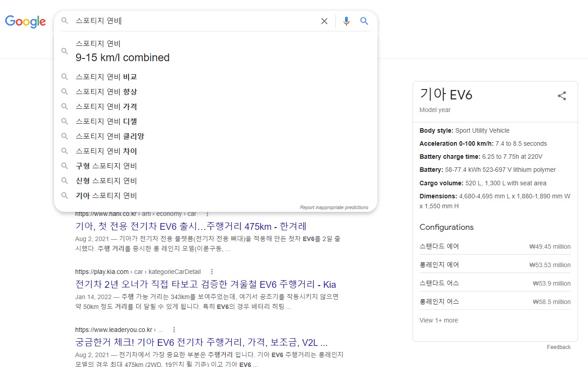This screenshot has width=588, height=367.
Task: Select the suggestion "스포티지 연비 비교"
Action: click(107, 76)
